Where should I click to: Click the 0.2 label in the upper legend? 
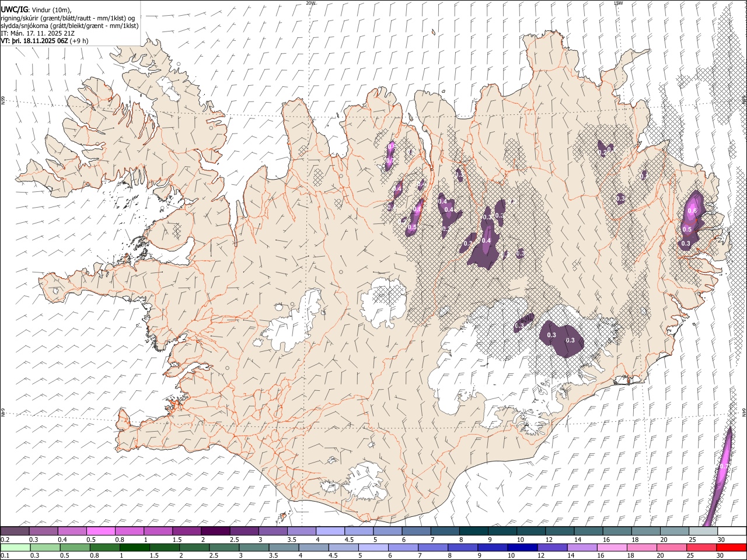[x=5, y=540]
